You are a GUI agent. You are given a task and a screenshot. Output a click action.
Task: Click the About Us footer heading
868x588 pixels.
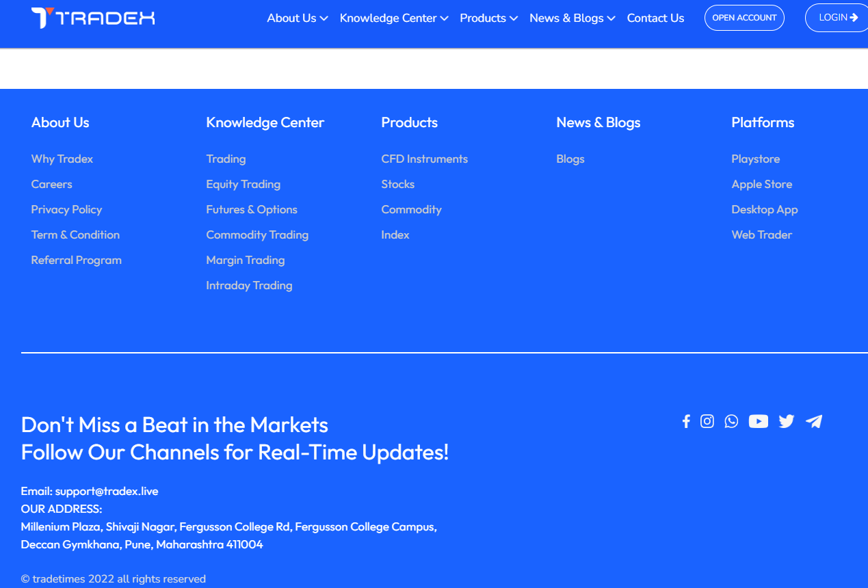coord(60,122)
